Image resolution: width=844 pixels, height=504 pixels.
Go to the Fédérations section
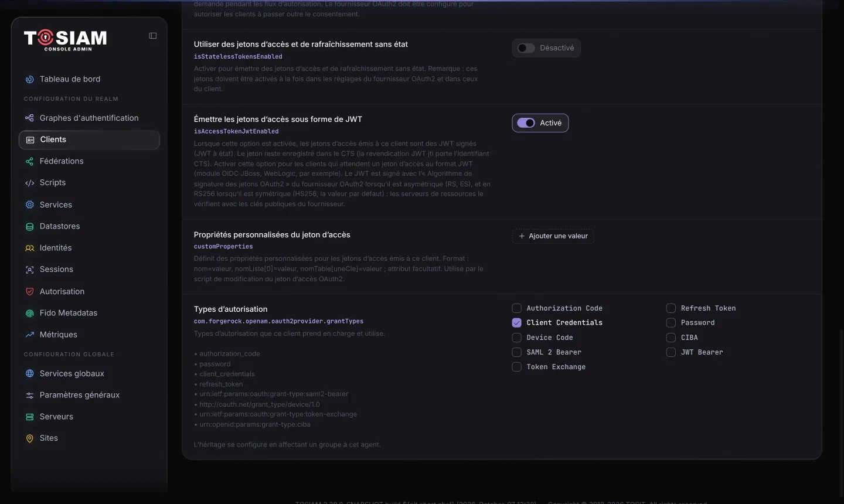pos(89,161)
